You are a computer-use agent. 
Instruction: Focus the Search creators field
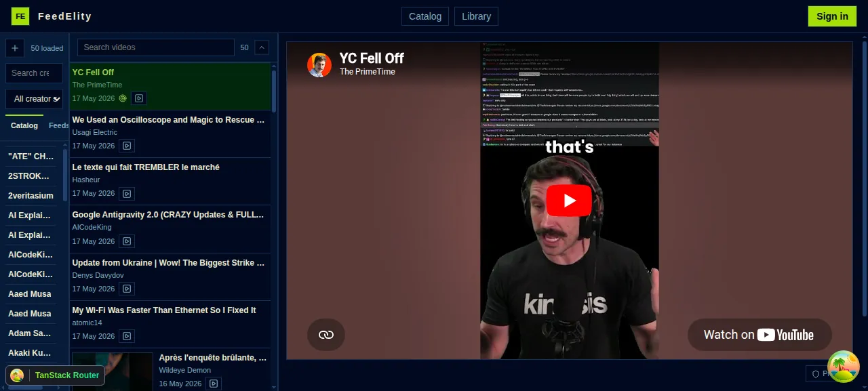click(35, 73)
